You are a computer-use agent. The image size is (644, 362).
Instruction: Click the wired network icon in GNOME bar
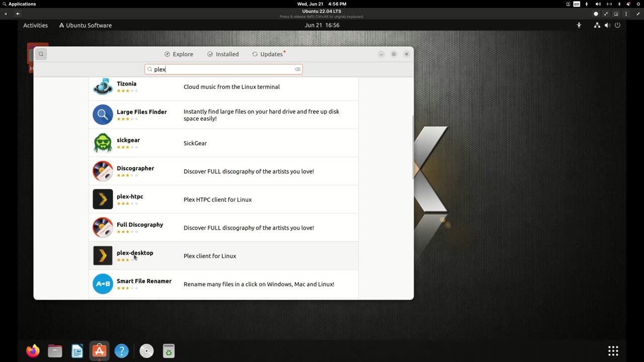pyautogui.click(x=597, y=25)
